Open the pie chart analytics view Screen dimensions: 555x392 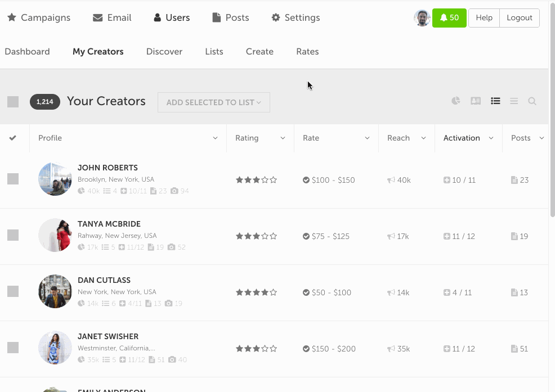(456, 101)
